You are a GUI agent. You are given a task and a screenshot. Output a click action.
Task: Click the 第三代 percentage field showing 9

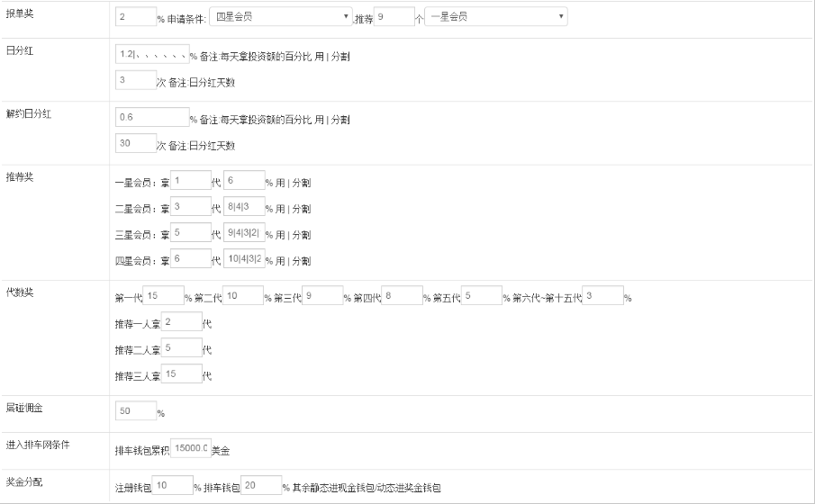(322, 295)
